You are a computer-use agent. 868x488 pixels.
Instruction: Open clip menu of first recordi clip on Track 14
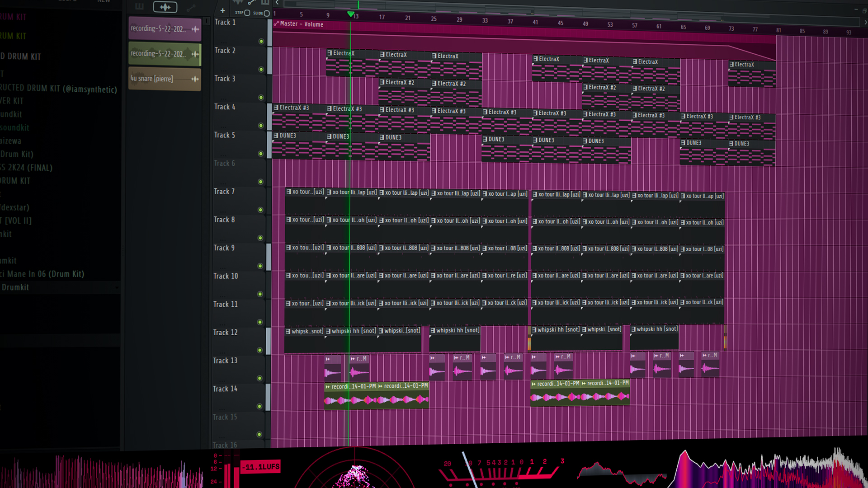pyautogui.click(x=328, y=387)
